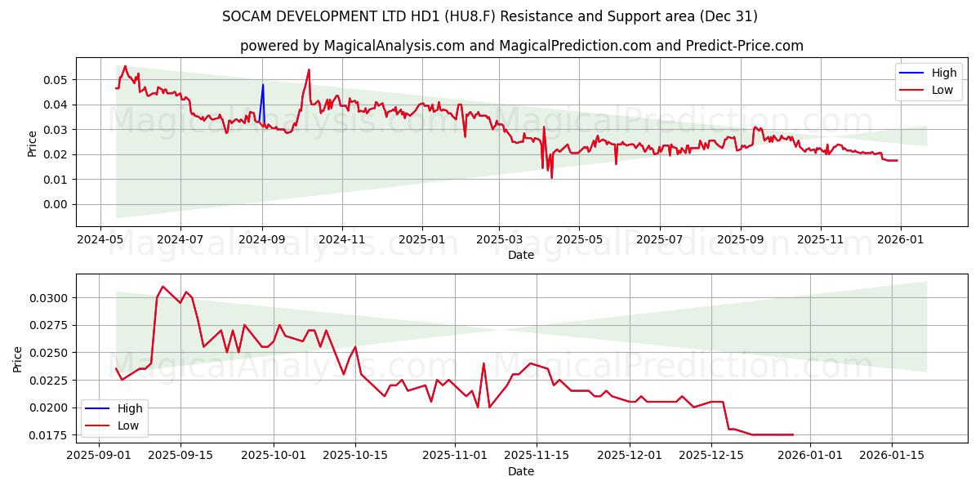Click the top chart 'Price' axis label
980x490 pixels.
coord(33,142)
